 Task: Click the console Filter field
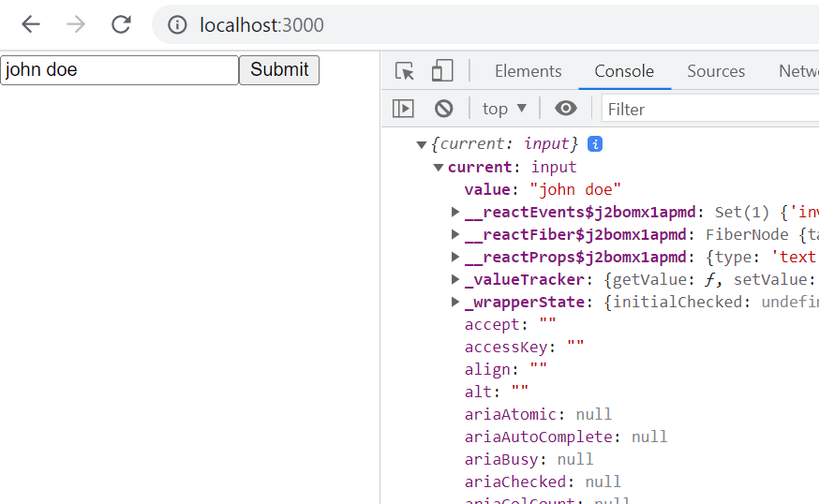[710, 109]
